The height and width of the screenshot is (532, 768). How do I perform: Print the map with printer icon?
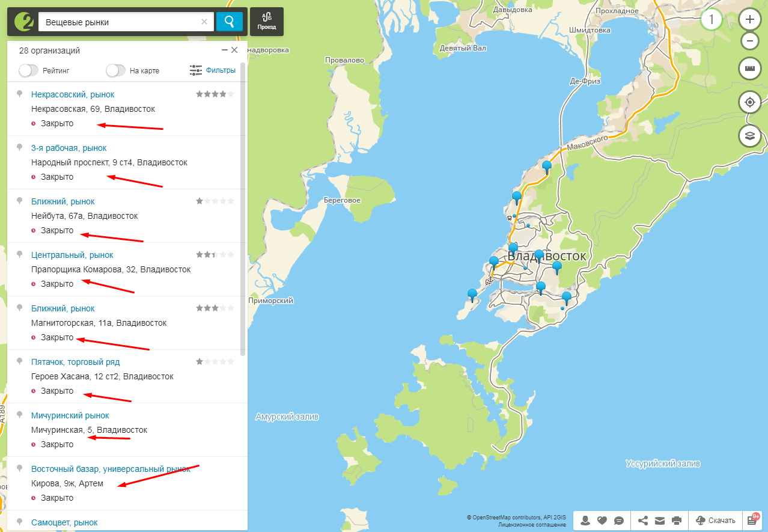pyautogui.click(x=677, y=521)
